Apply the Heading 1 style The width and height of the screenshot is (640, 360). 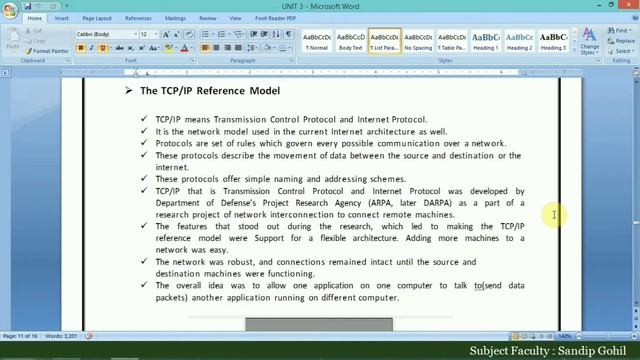(486, 41)
